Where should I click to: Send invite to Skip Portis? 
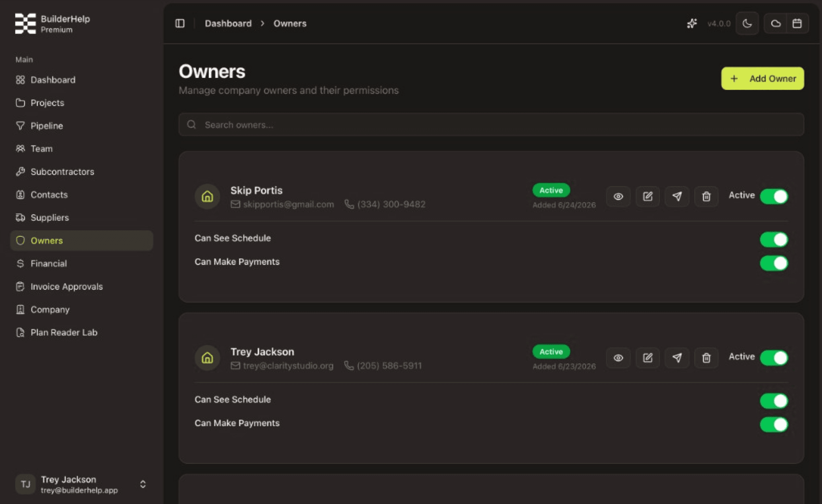point(677,197)
